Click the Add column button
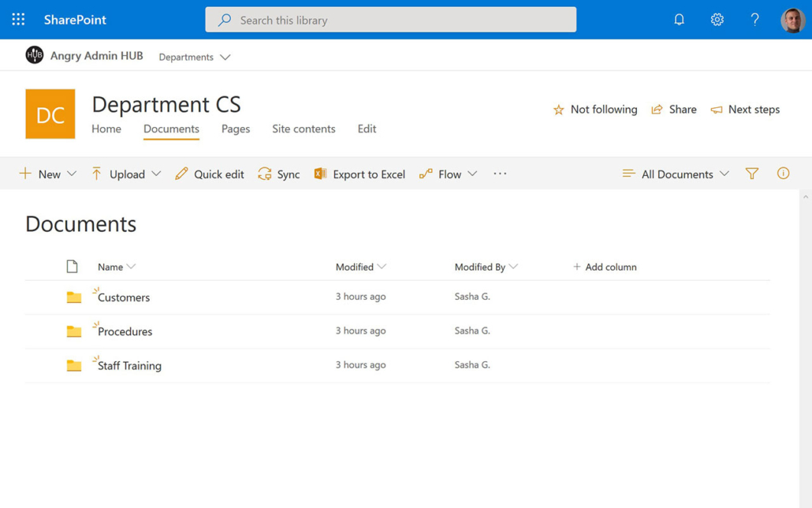The height and width of the screenshot is (508, 812). tap(605, 267)
